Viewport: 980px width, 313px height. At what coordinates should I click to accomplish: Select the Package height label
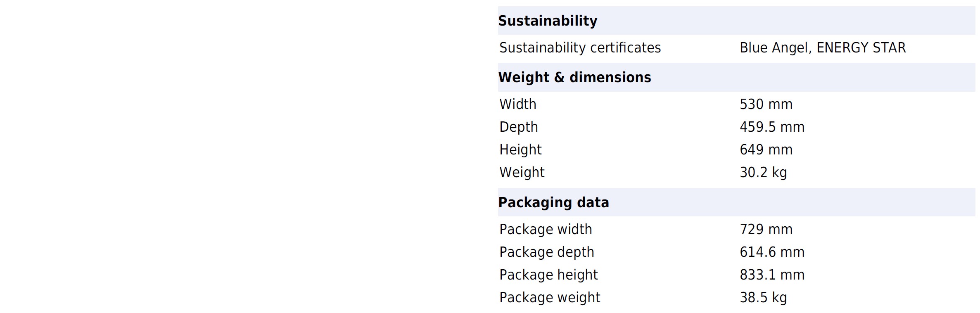click(548, 275)
